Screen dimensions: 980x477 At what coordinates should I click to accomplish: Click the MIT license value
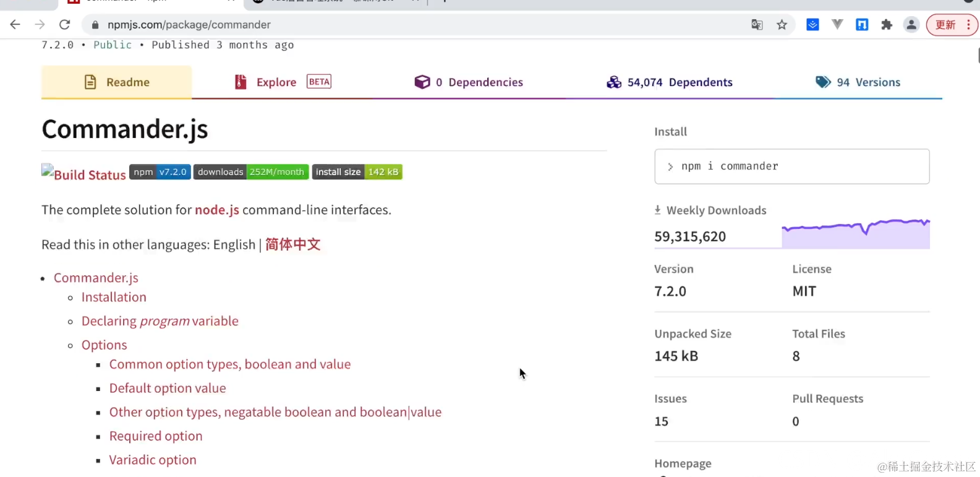(804, 291)
